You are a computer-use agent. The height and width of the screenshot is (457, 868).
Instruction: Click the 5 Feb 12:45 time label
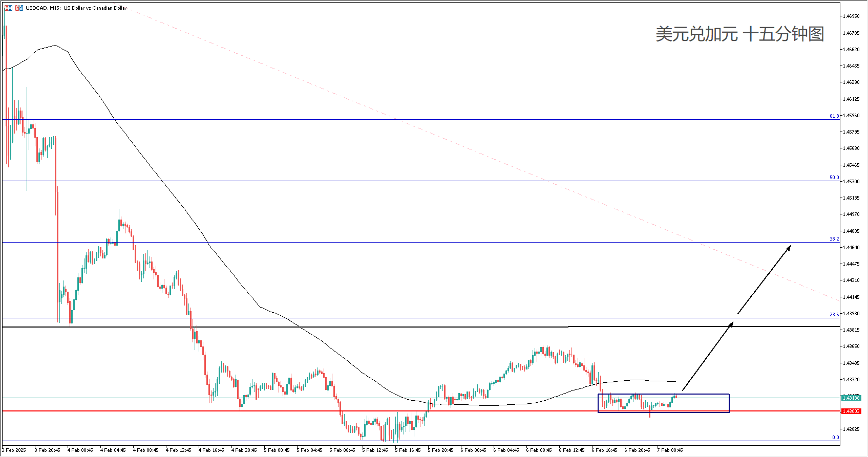(x=375, y=450)
